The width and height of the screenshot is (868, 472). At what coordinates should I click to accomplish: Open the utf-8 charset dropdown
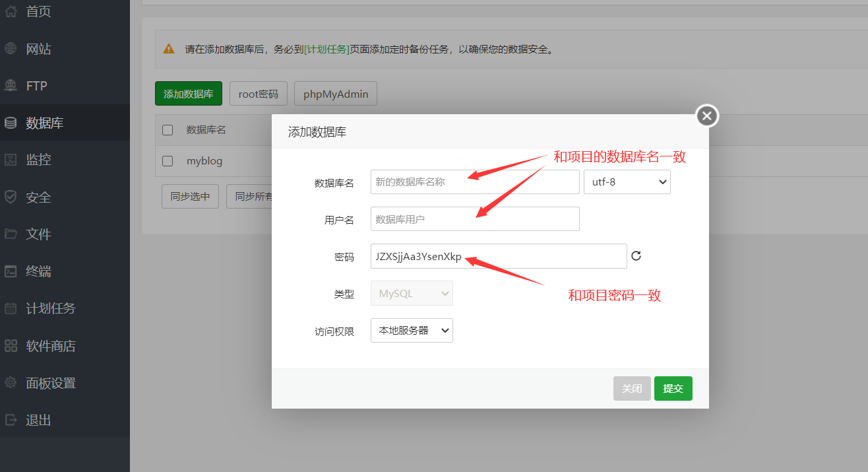point(626,182)
